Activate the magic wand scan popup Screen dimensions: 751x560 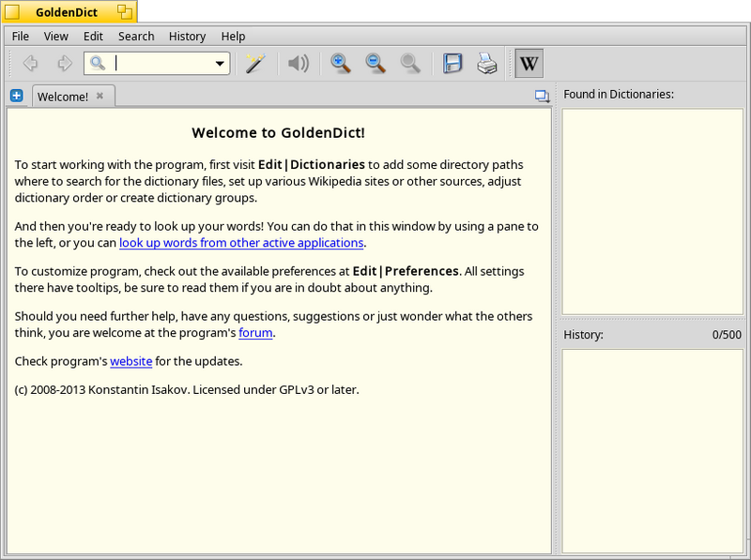pos(255,63)
